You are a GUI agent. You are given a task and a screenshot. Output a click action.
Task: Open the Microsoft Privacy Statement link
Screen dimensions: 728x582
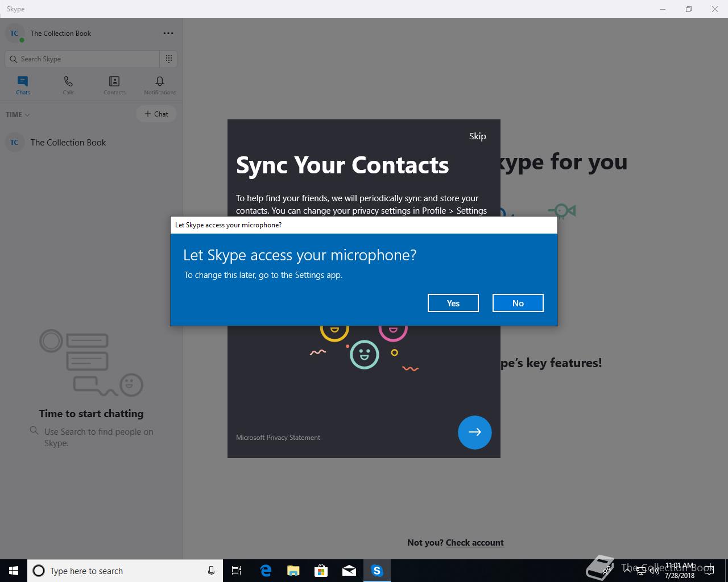pyautogui.click(x=278, y=438)
